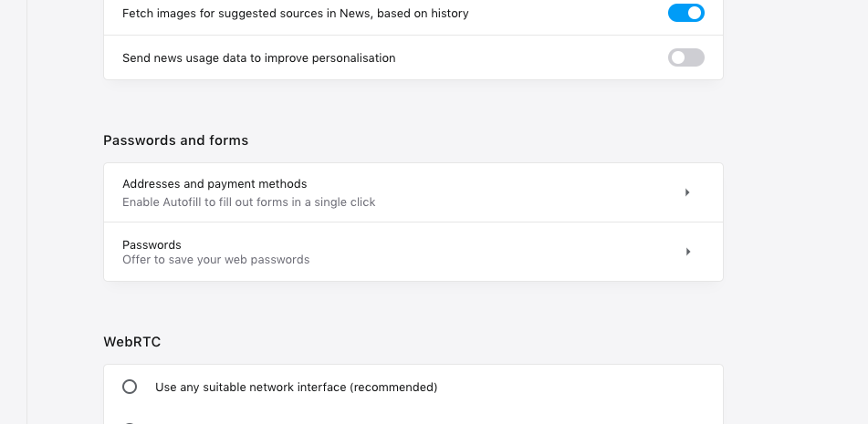The width and height of the screenshot is (868, 424).
Task: Click the Passwords row title text
Action: (x=152, y=244)
